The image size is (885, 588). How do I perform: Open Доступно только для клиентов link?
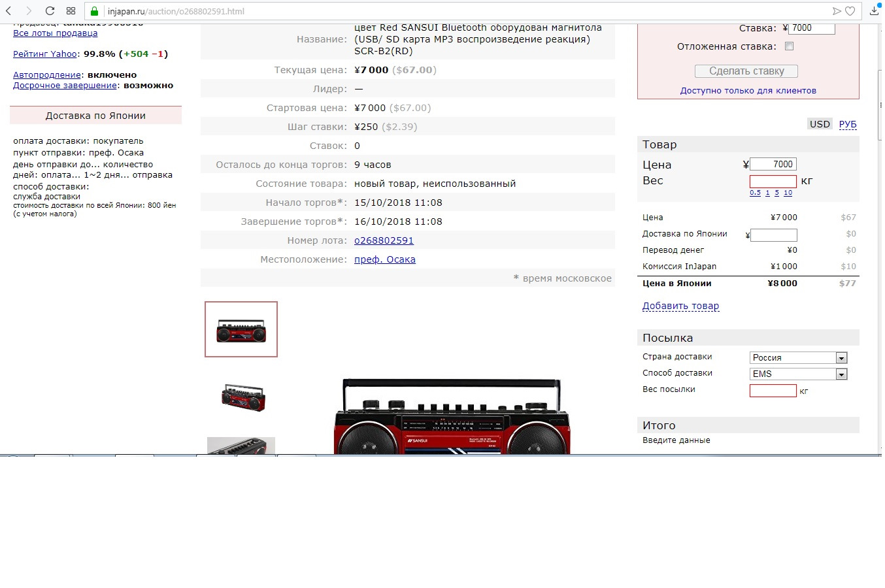(748, 91)
